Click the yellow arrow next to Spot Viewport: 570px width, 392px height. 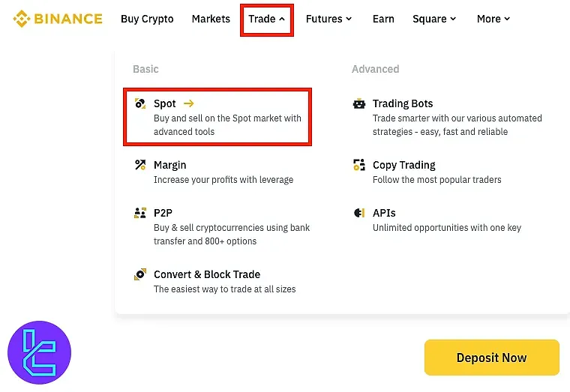click(x=188, y=104)
